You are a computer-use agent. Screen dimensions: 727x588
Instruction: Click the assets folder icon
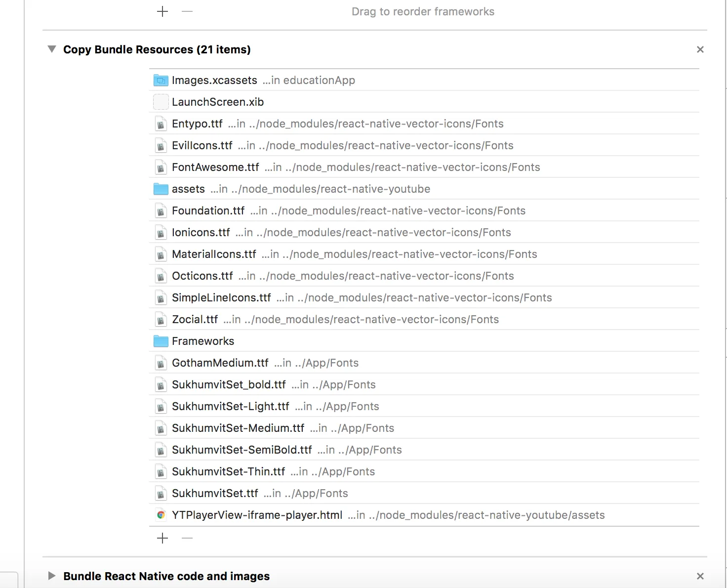[x=161, y=189]
